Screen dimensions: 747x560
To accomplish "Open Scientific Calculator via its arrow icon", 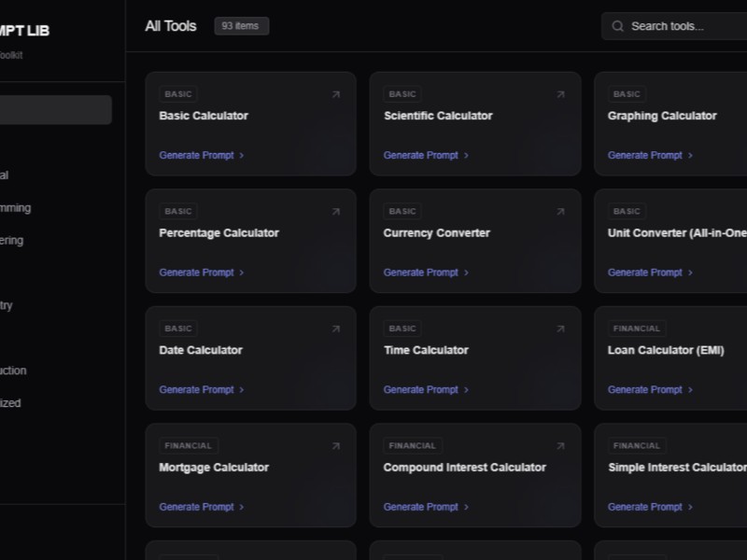I will pos(560,94).
